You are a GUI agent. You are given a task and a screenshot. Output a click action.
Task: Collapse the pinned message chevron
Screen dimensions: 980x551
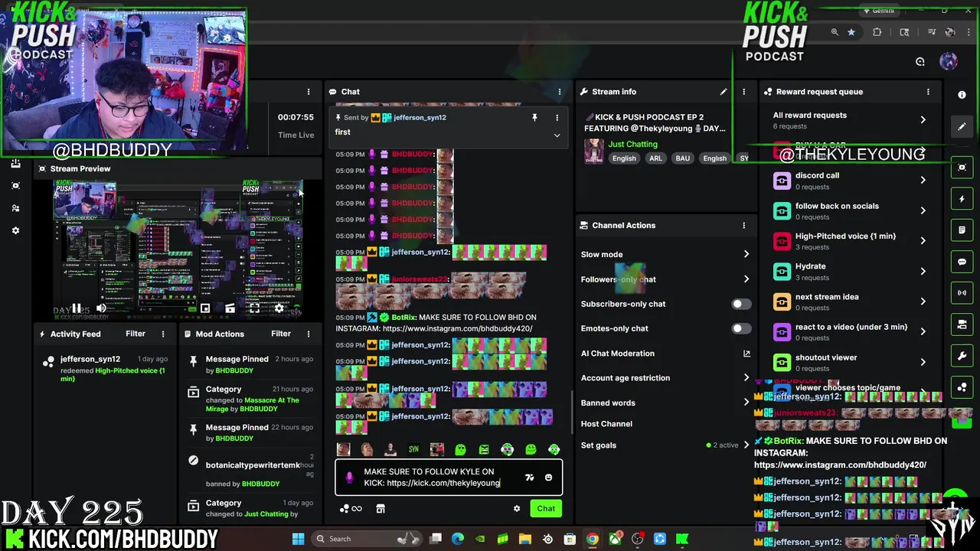point(557,135)
